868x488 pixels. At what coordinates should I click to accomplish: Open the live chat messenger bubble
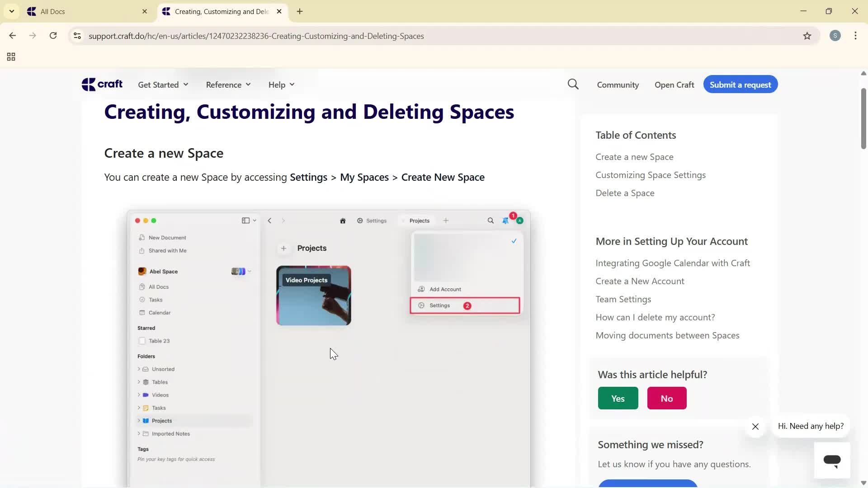point(832,460)
